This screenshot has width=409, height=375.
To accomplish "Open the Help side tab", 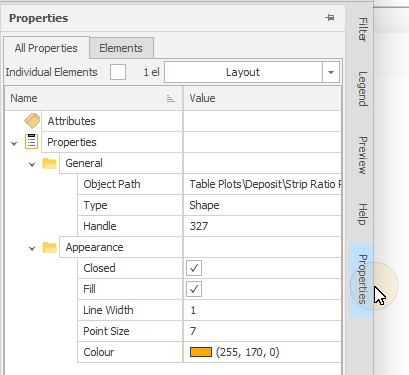I will (362, 214).
